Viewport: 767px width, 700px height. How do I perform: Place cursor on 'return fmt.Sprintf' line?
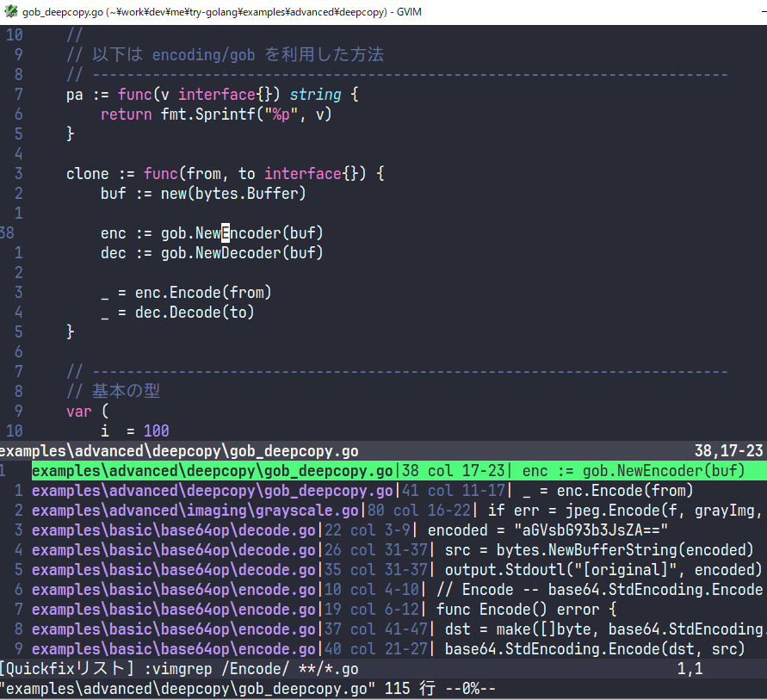[216, 114]
